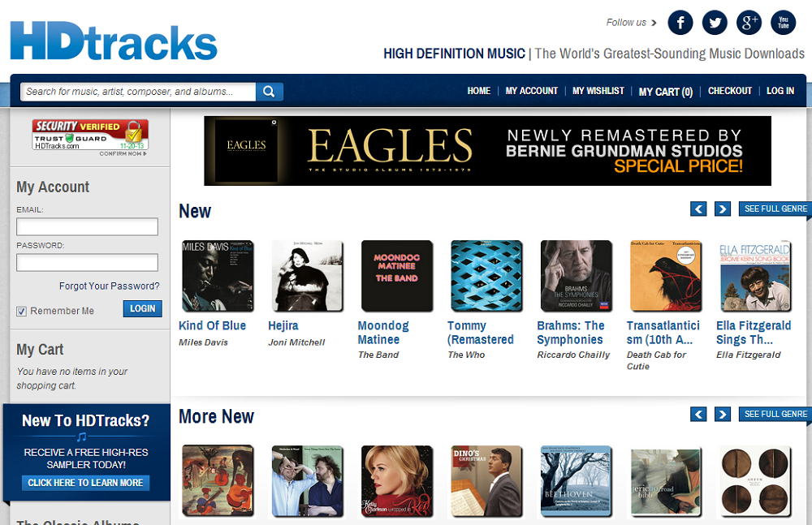812x525 pixels.
Task: Enable the Remember Me checkbox
Action: pos(20,311)
